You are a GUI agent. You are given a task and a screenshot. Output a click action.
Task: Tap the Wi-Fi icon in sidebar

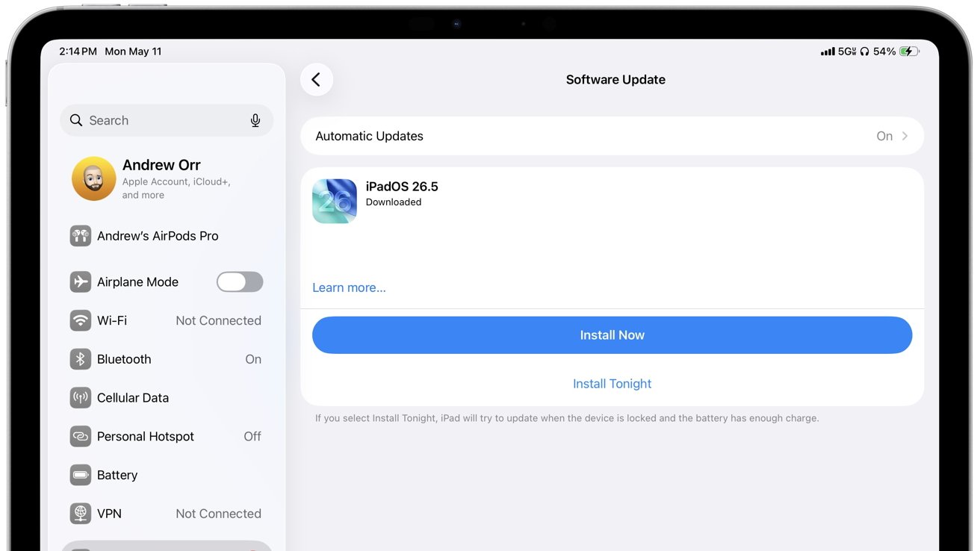81,321
